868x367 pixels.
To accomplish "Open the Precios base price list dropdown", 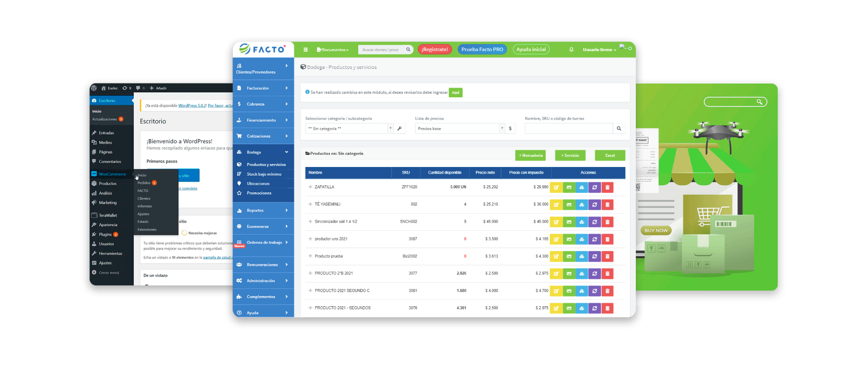I will (x=459, y=129).
